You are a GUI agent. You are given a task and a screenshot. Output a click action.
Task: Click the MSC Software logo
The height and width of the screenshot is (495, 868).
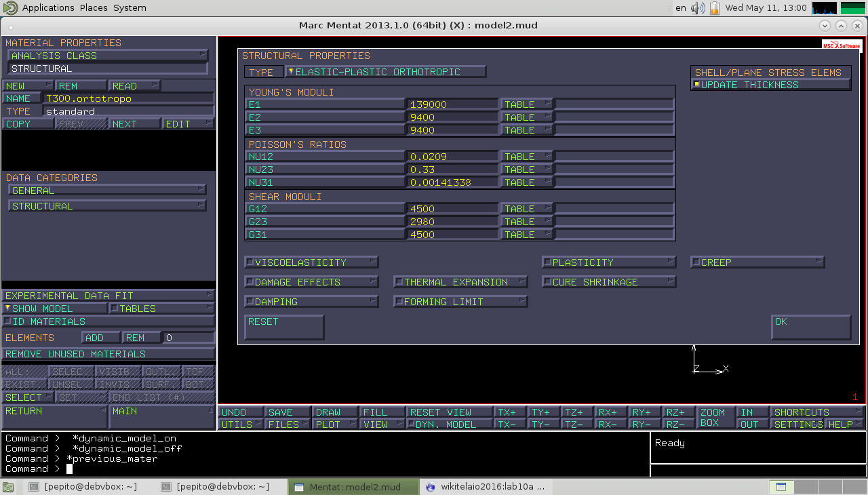pyautogui.click(x=842, y=45)
